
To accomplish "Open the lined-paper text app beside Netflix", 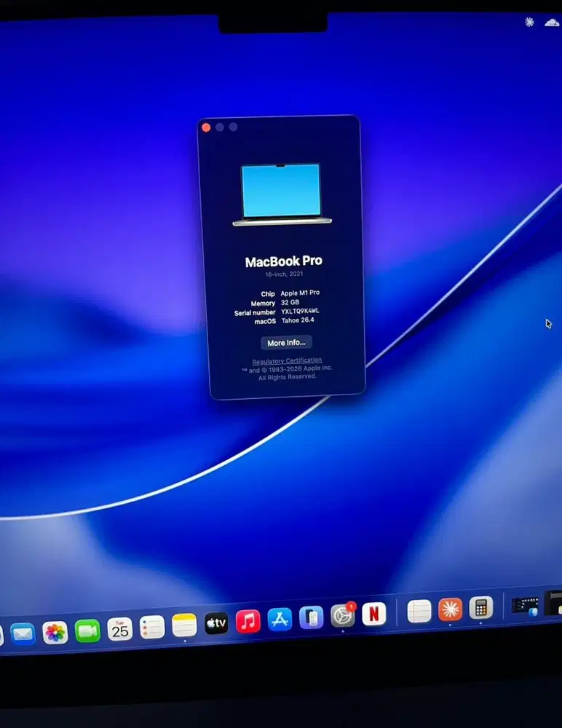I will pos(419,611).
